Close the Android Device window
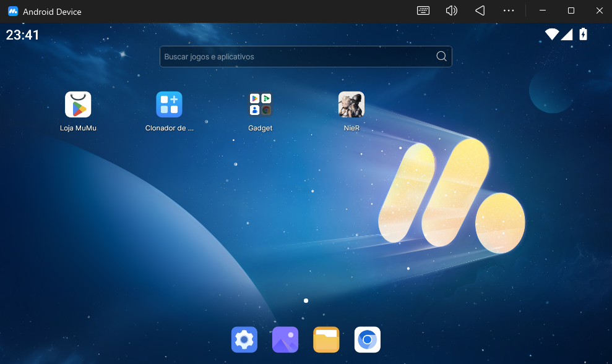Screen dimensions: 612x364 click(x=600, y=11)
